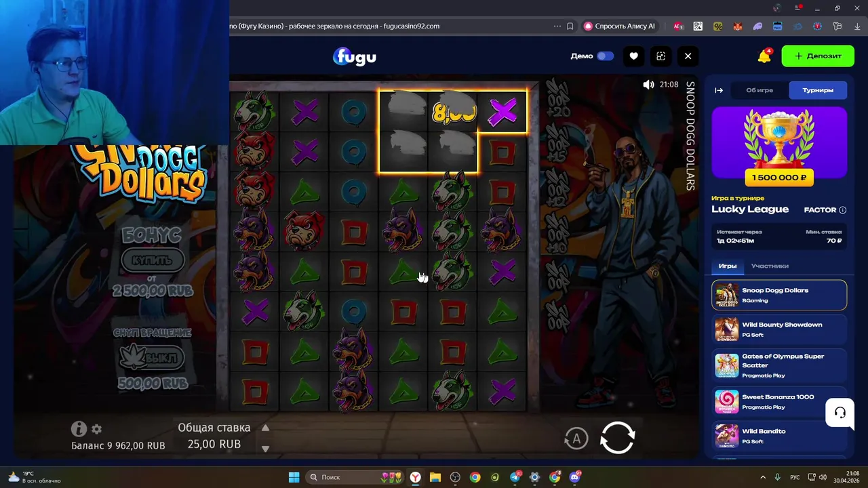Open OBS Studio in taskbar
The image size is (868, 488).
tap(455, 477)
